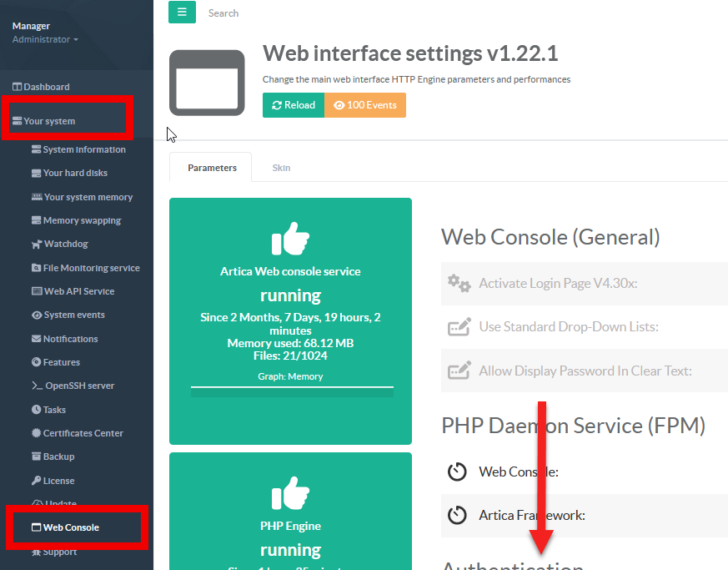The height and width of the screenshot is (570, 728).
Task: Click the Tasks clock icon
Action: [x=36, y=410]
